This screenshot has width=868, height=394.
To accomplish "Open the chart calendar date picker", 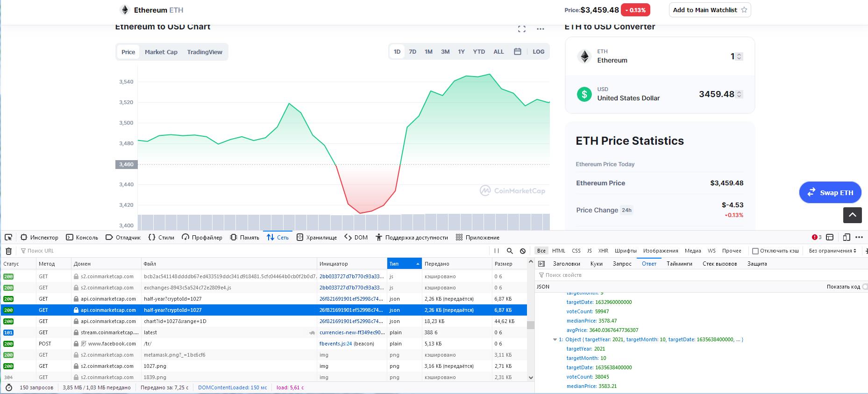I will pyautogui.click(x=518, y=51).
